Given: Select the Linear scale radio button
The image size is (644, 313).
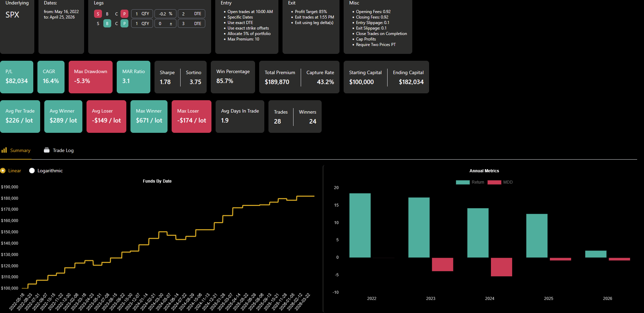Looking at the screenshot, I should coord(3,171).
